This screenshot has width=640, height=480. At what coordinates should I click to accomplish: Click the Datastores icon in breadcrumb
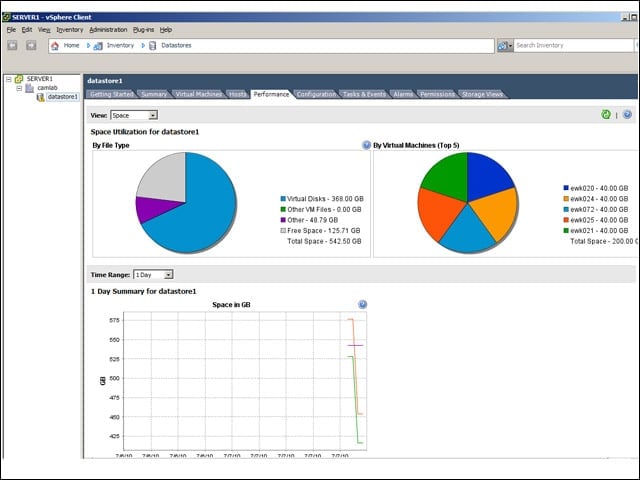coord(153,46)
